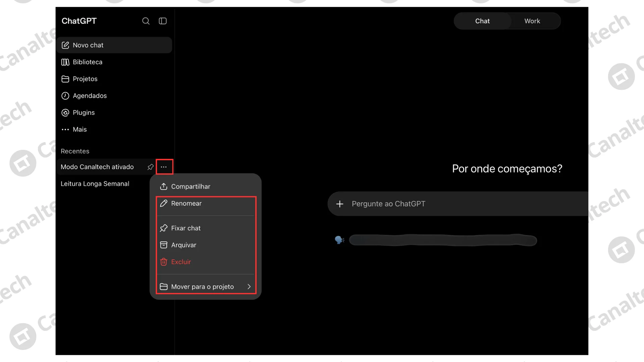Click the plus attach button in prompt box

coord(340,204)
